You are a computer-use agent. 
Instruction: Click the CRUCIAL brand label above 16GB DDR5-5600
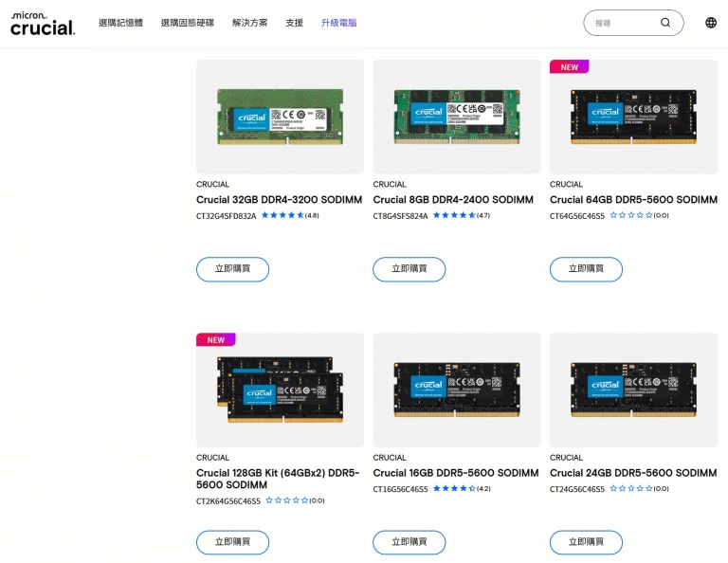tap(390, 458)
